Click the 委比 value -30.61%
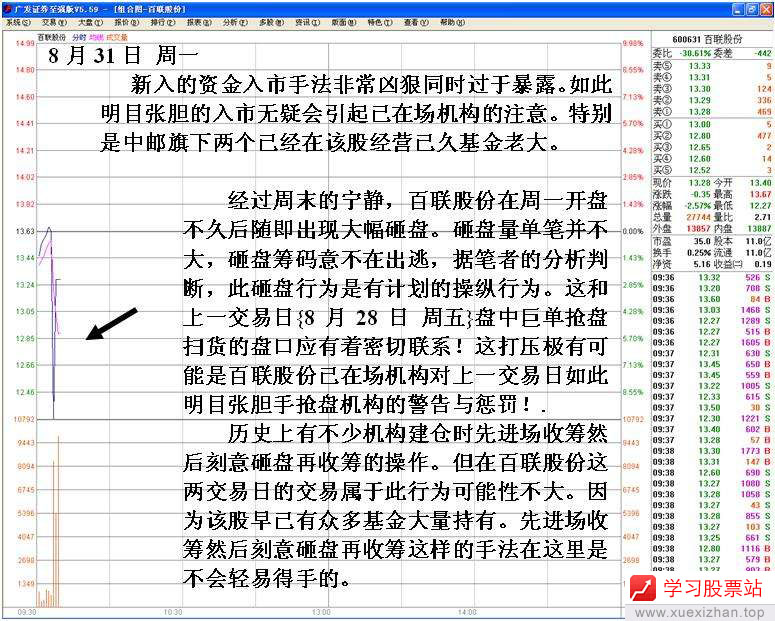The image size is (775, 621). pyautogui.click(x=695, y=53)
